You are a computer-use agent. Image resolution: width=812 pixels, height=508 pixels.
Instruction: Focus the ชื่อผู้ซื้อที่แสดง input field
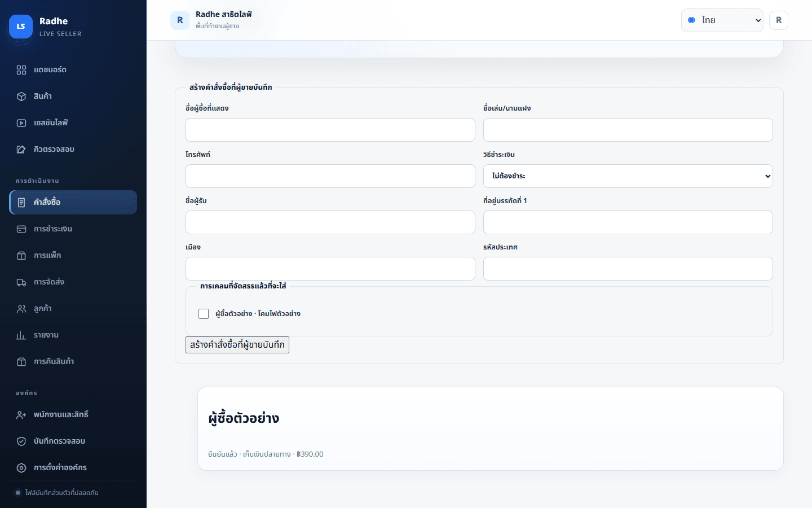[x=330, y=130]
